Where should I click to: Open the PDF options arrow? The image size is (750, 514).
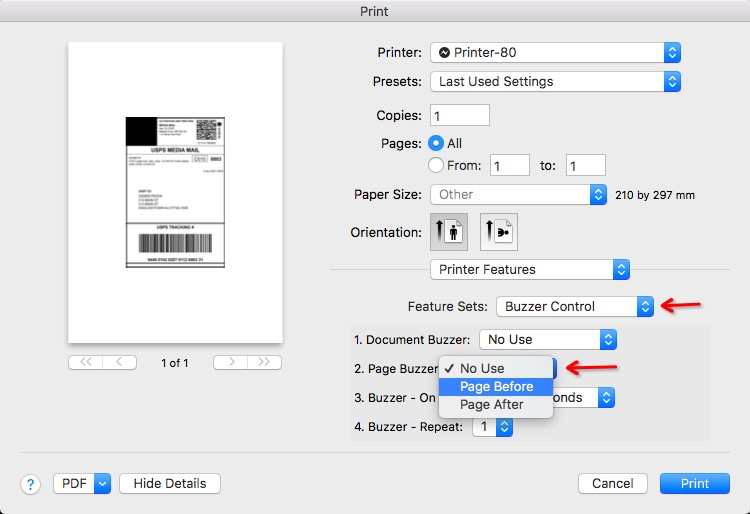102,484
